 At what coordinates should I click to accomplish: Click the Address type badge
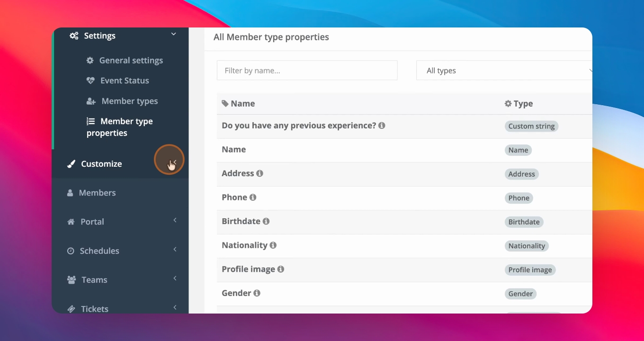[x=521, y=174]
